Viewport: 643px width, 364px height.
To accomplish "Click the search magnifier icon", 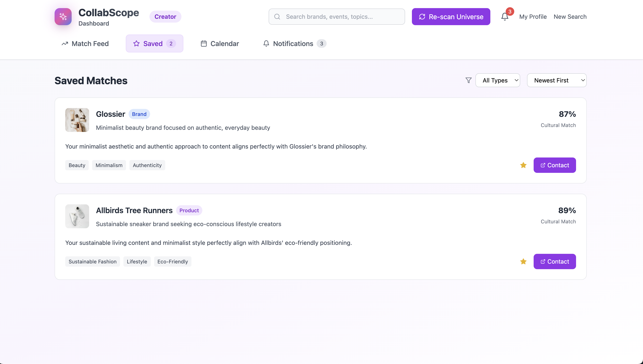I will pyautogui.click(x=277, y=16).
